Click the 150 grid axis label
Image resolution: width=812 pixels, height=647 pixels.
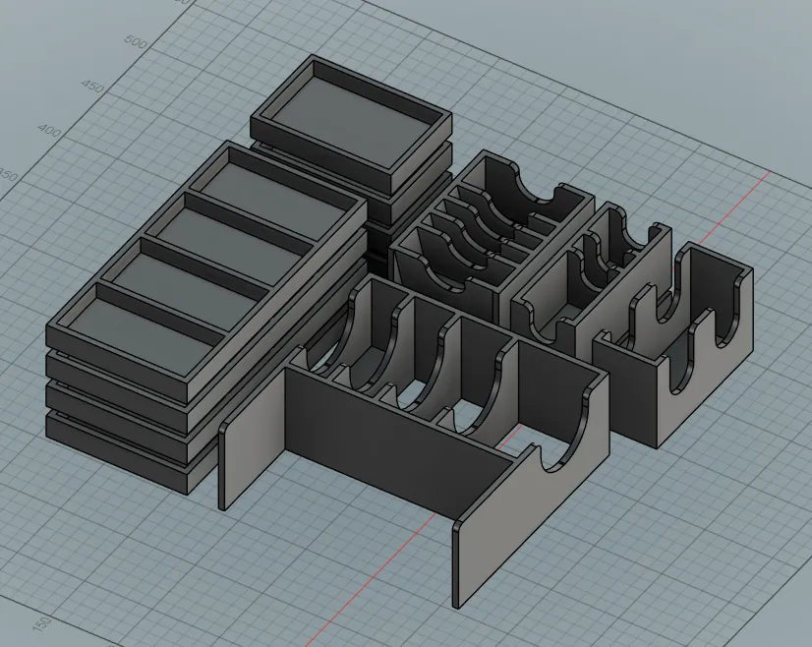pyautogui.click(x=42, y=623)
